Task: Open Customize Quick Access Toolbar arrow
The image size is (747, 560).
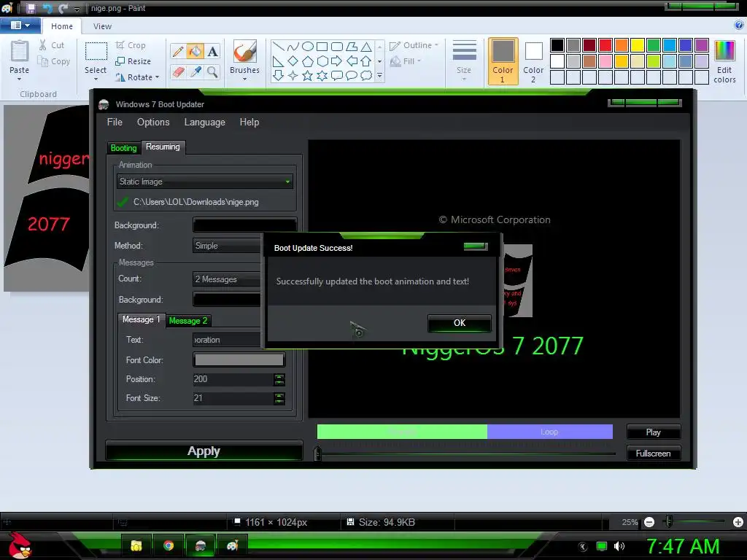Action: 77,9
